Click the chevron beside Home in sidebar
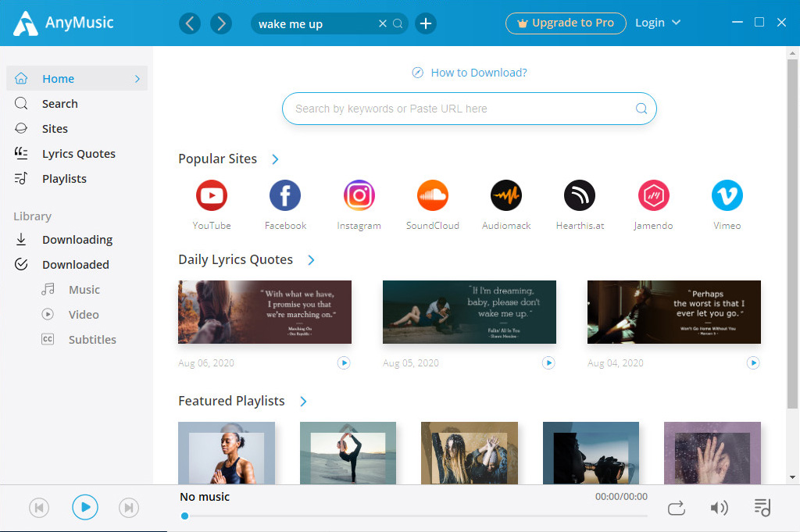 coord(137,79)
